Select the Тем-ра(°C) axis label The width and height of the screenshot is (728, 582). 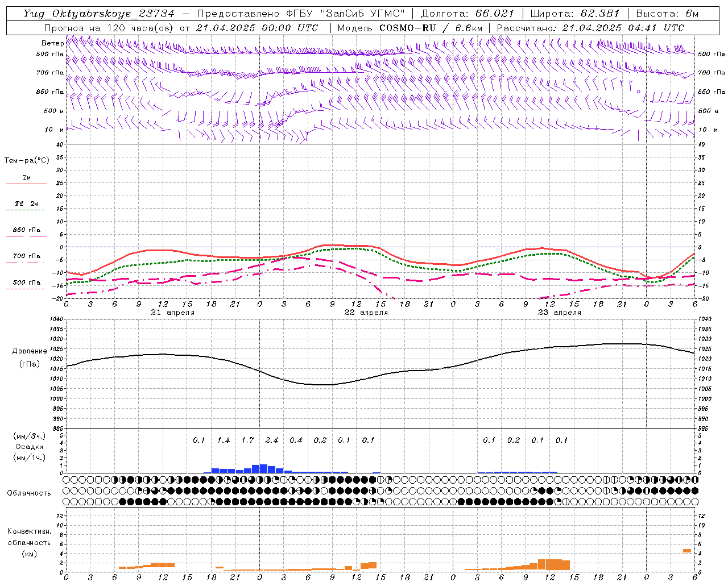coord(27,161)
